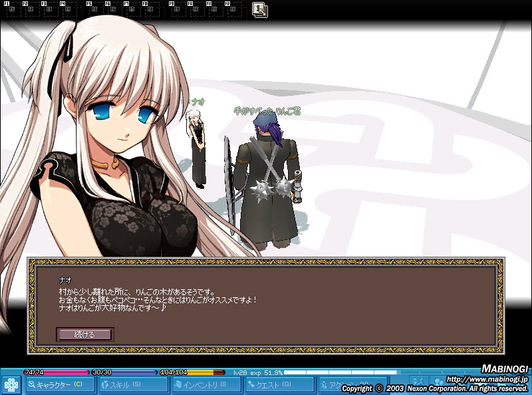532x395 pixels.
Task: Select the F3 hotkey slot
Action: pos(49,9)
